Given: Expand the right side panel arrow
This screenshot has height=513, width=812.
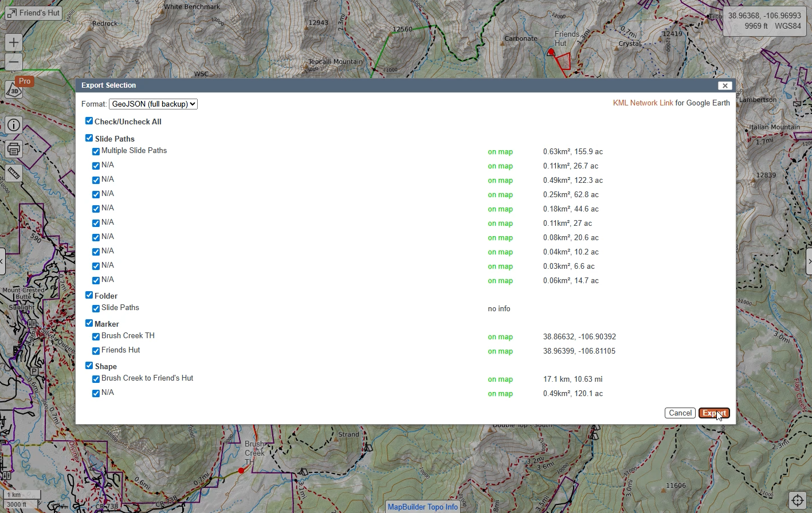Looking at the screenshot, I should [809, 262].
